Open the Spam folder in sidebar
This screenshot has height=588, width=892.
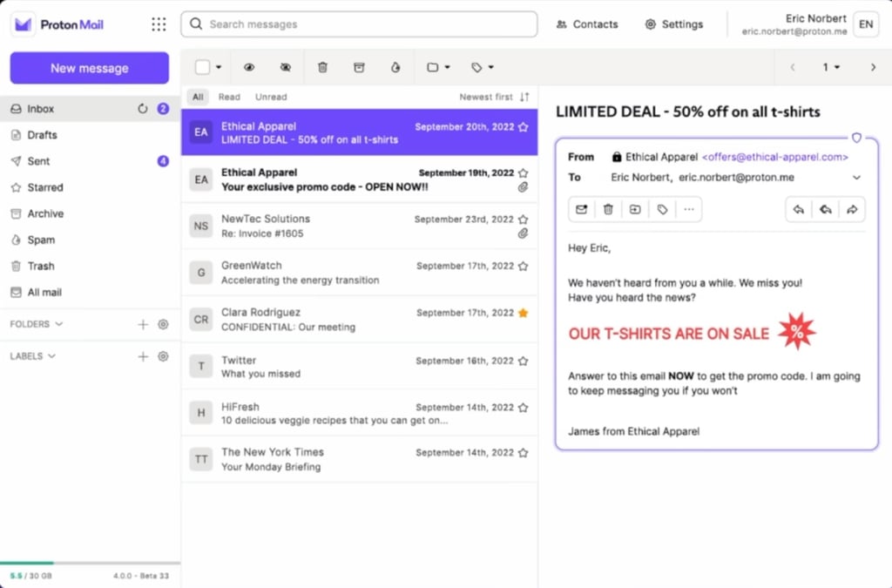click(x=41, y=240)
